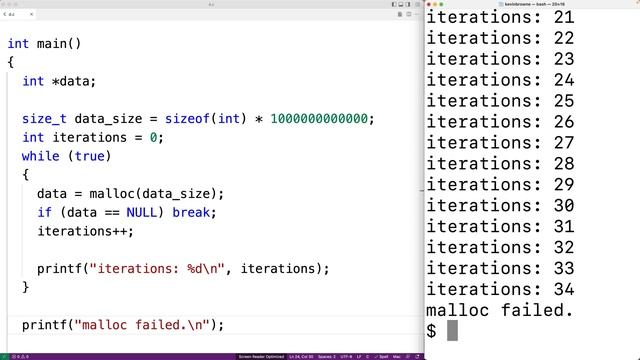Click split editor icon in tab bar
The width and height of the screenshot is (640, 360).
(409, 14)
